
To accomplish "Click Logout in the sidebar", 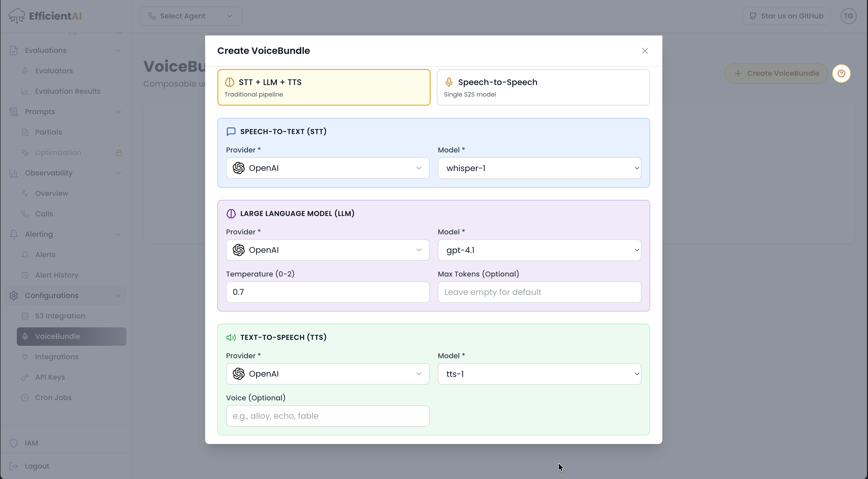I will (65, 466).
